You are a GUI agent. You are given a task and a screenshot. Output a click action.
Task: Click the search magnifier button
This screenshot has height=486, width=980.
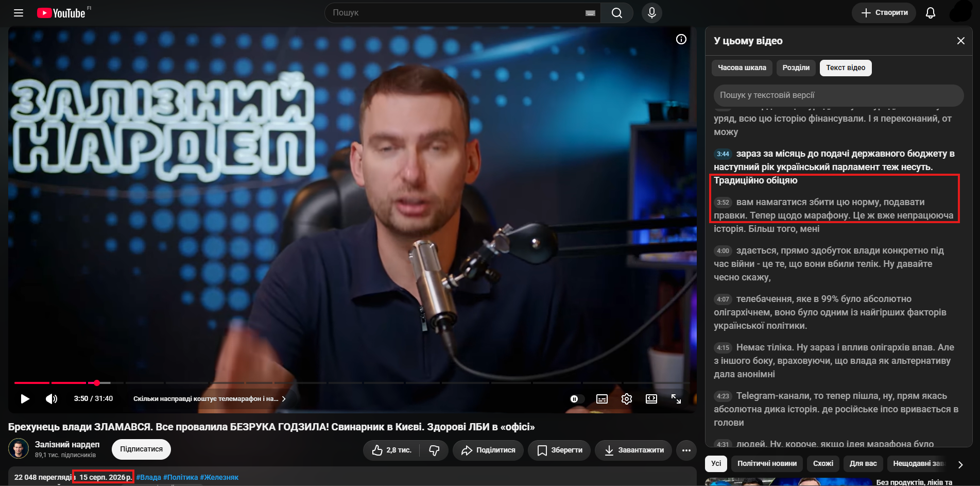click(617, 13)
